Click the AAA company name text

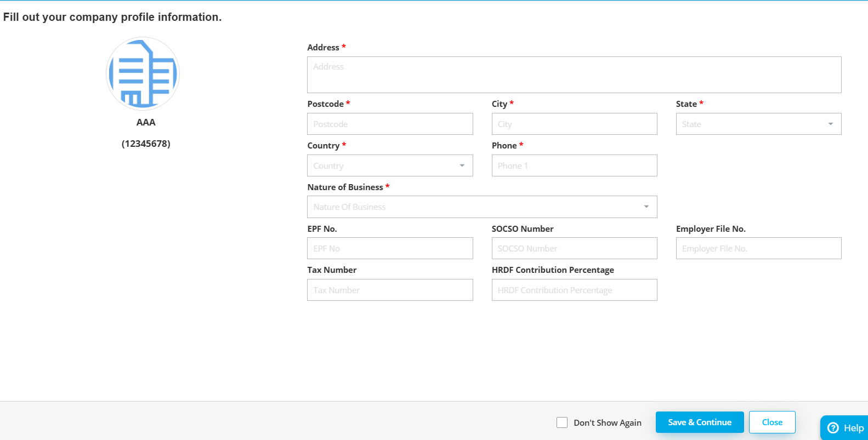pos(146,122)
